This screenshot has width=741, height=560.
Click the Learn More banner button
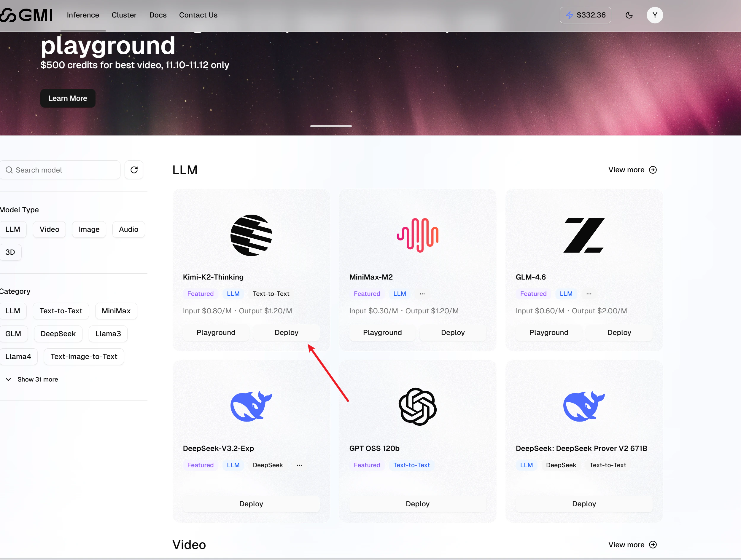(68, 98)
